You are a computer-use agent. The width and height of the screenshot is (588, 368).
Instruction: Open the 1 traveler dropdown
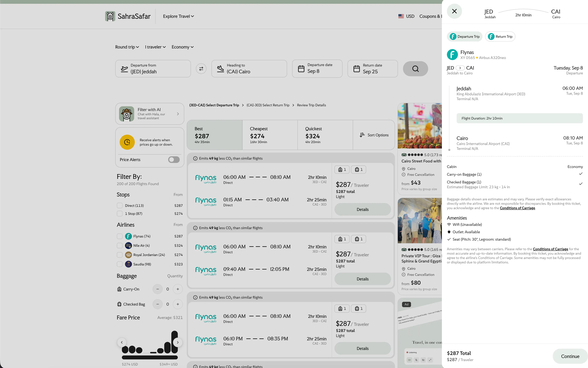[x=155, y=47]
